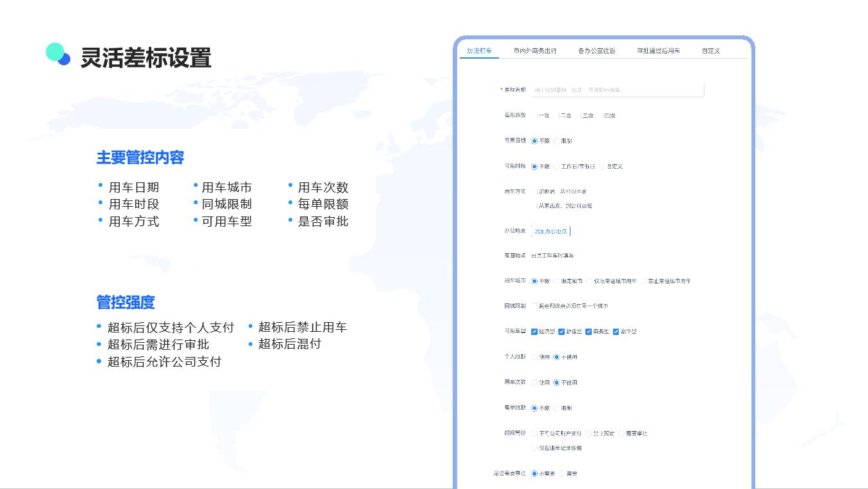This screenshot has height=489, width=868.
Task: Select 需要 for 是否需要审批
Action: tap(562, 474)
